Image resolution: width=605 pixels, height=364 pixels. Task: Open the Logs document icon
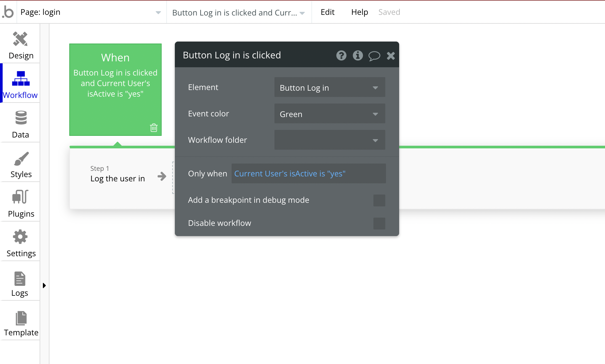tap(20, 279)
